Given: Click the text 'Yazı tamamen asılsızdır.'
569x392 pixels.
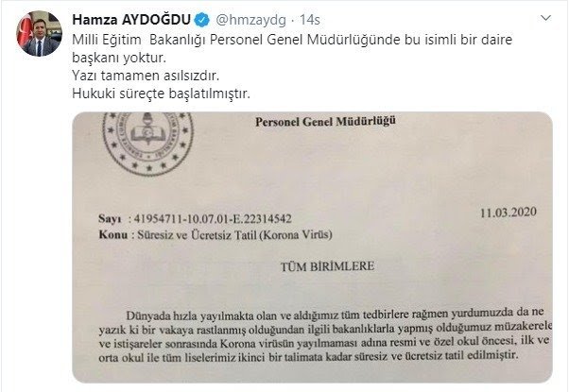Looking at the screenshot, I should tap(146, 76).
